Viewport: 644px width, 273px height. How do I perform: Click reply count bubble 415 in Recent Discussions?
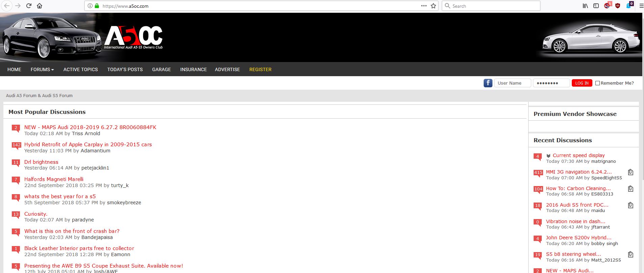click(538, 173)
